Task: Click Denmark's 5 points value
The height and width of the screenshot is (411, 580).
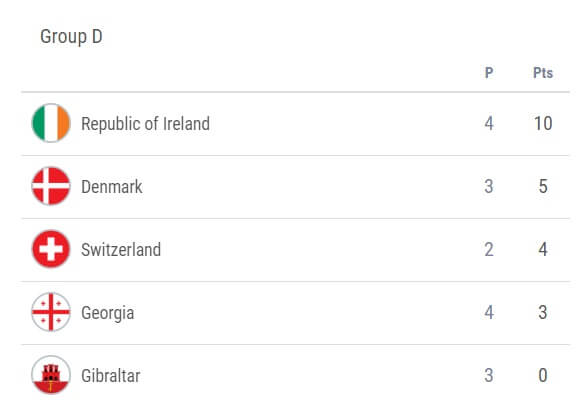Action: (543, 186)
